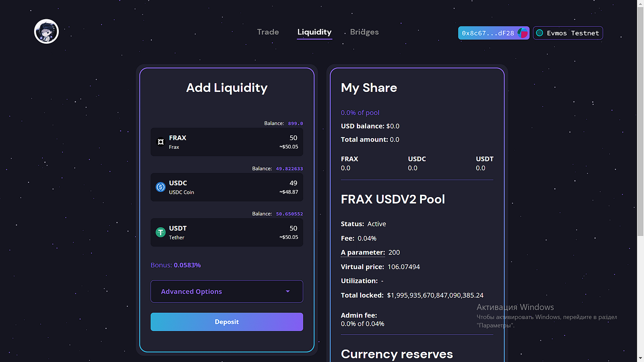Edit the USDT amount field showing 50
Viewport: 644px width, 362px height.
[293, 228]
